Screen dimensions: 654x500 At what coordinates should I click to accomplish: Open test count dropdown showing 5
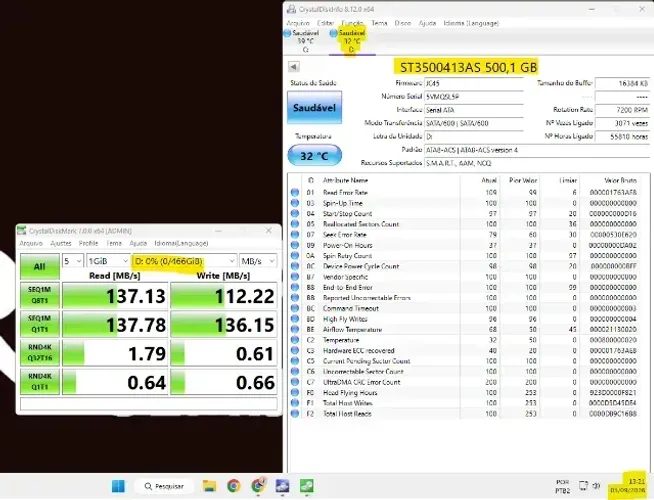(x=73, y=261)
